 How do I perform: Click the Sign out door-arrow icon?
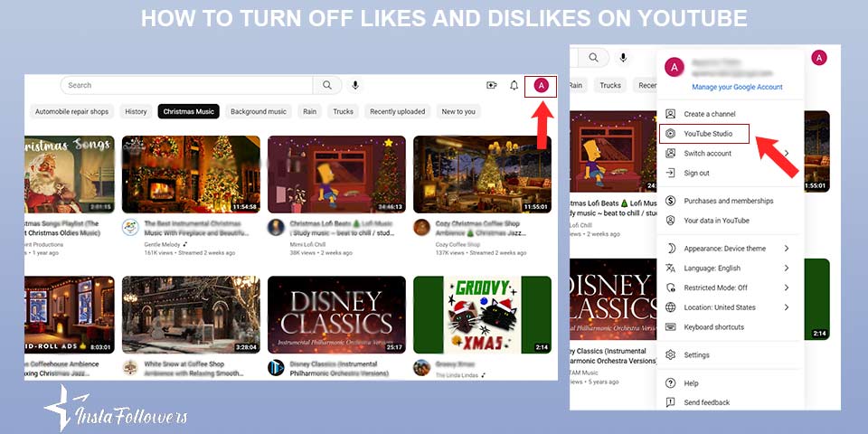(x=670, y=173)
